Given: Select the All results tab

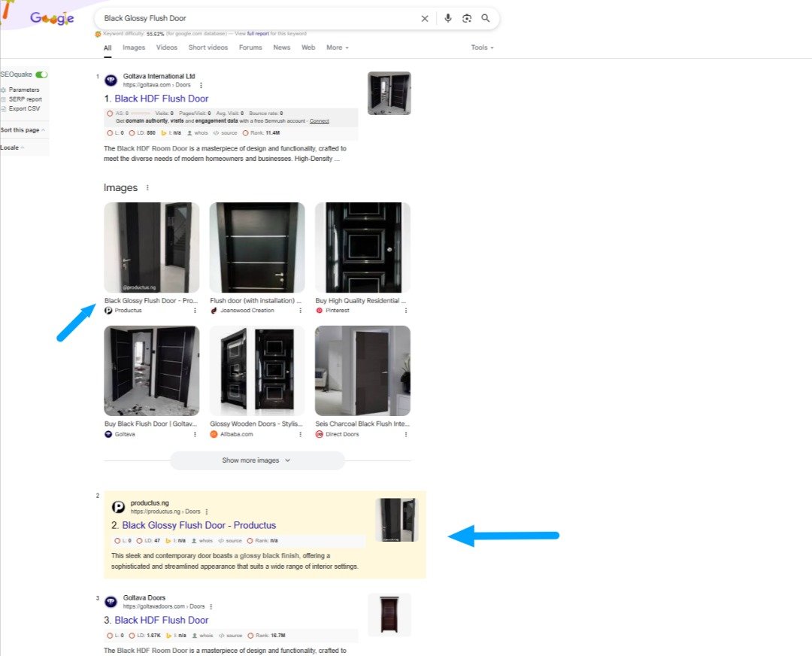Looking at the screenshot, I should [x=108, y=47].
